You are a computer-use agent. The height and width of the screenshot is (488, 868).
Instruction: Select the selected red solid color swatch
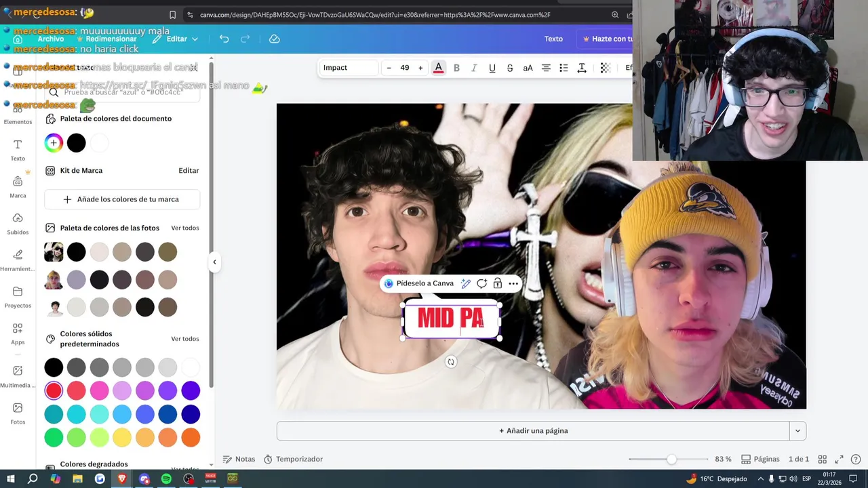coord(54,390)
